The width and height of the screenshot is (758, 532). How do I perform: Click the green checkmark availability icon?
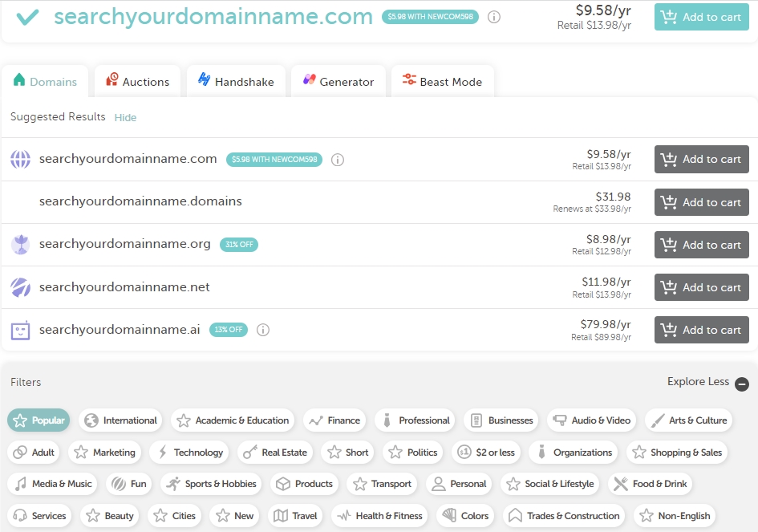(27, 17)
